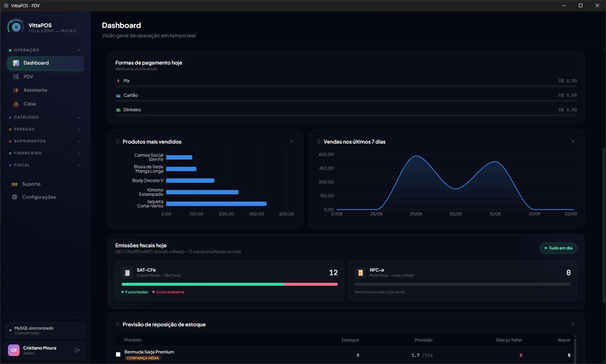Click the CR user avatar
Viewport: 606px width, 364px height.
[x=14, y=350]
